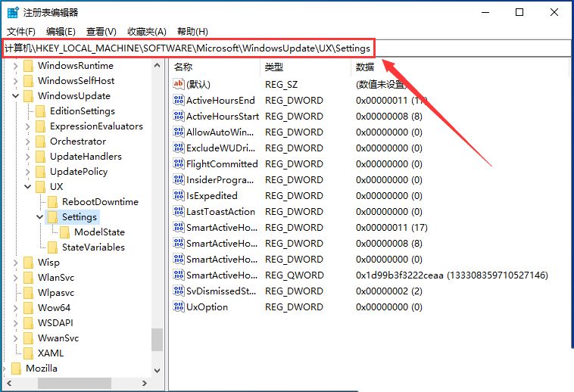Click the Mozilla folder icon
The width and height of the screenshot is (574, 392).
tap(16, 369)
